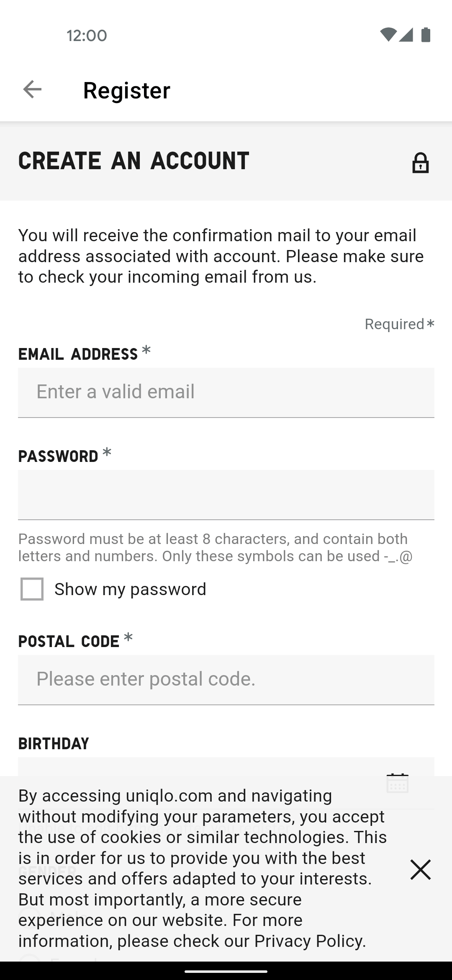452x980 pixels.
Task: Go back using the arrow beside Register
Action: pos(32,90)
